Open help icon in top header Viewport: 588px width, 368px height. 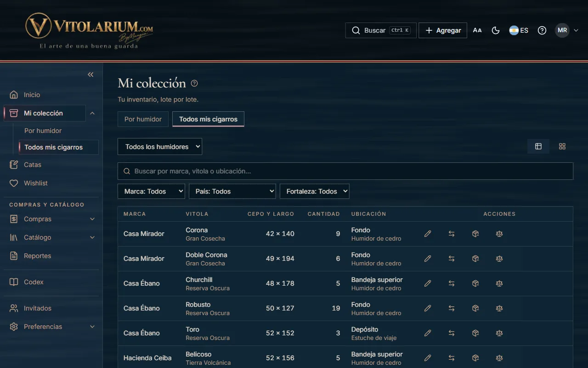click(x=542, y=30)
